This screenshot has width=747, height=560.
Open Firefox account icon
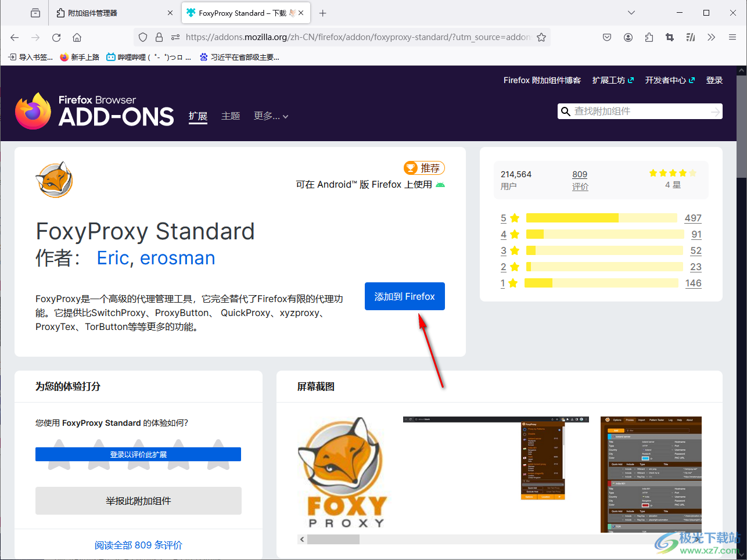tap(628, 37)
